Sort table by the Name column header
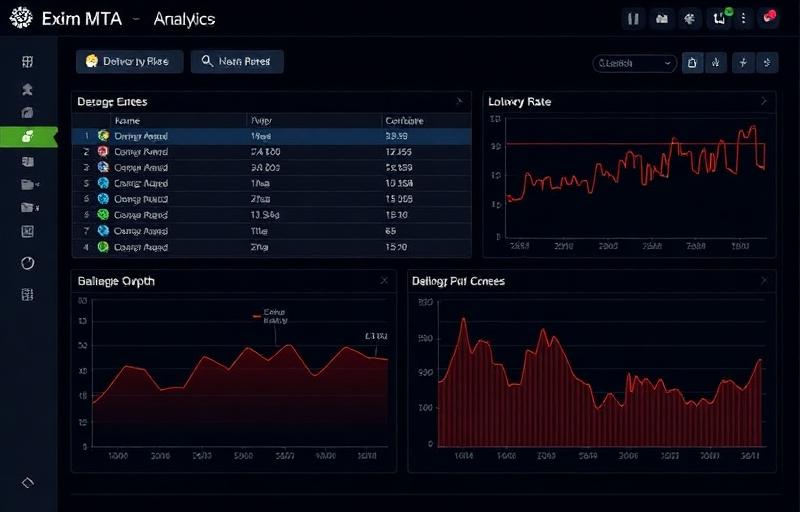This screenshot has height=512, width=800. tap(127, 120)
